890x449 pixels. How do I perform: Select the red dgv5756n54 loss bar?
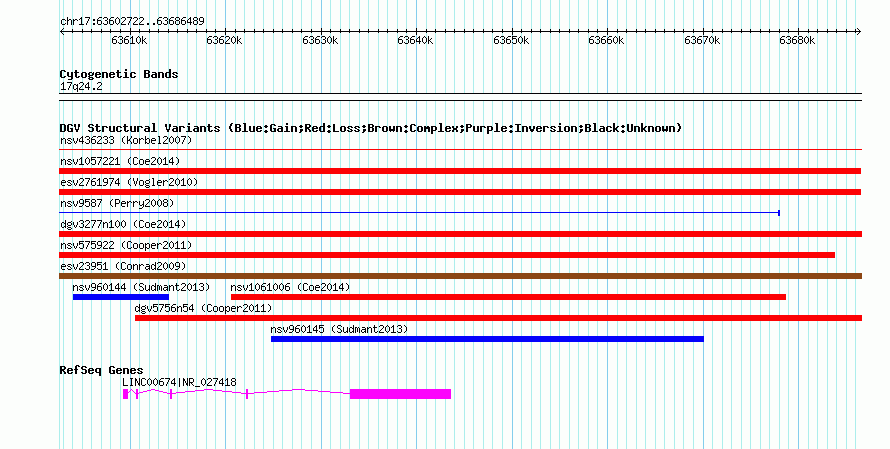click(498, 318)
